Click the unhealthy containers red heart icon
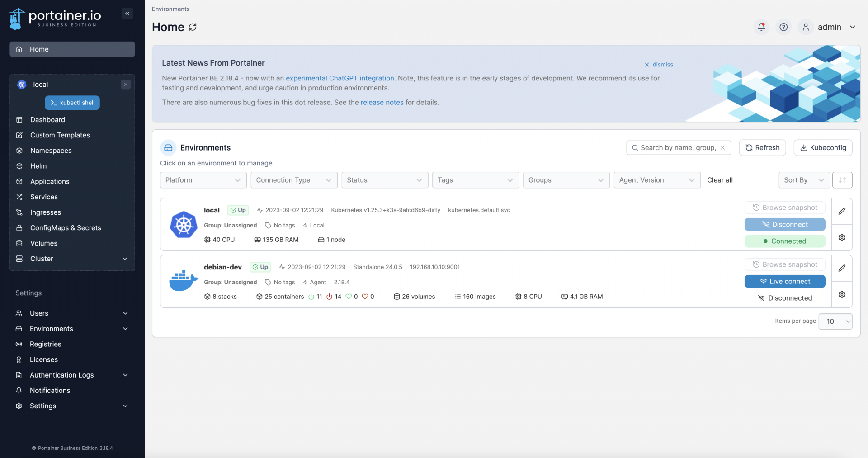 [365, 297]
